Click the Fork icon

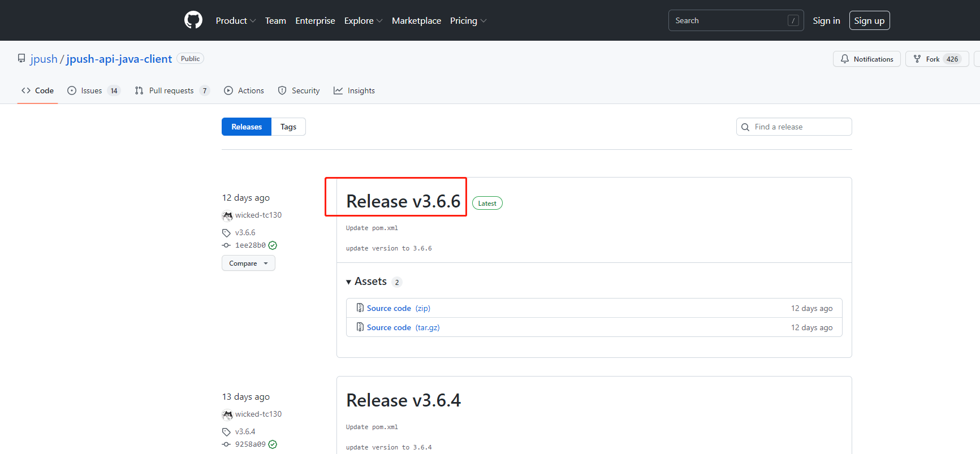tap(917, 59)
